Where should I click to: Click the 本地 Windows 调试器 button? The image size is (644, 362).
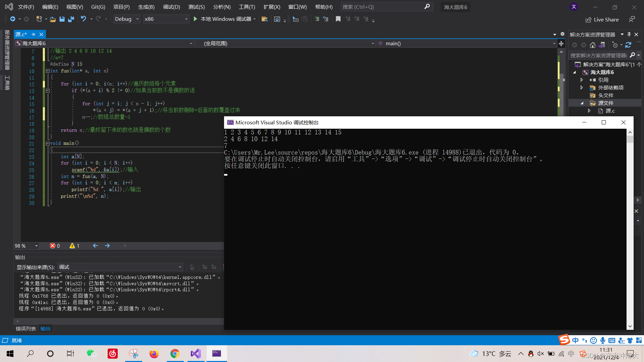coord(223,19)
